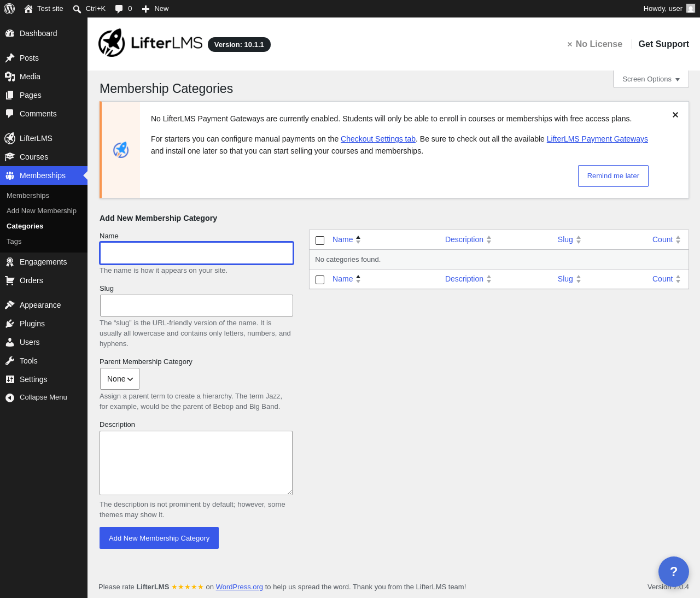
Task: Open the Parent Membership Category dropdown
Action: coord(120,379)
